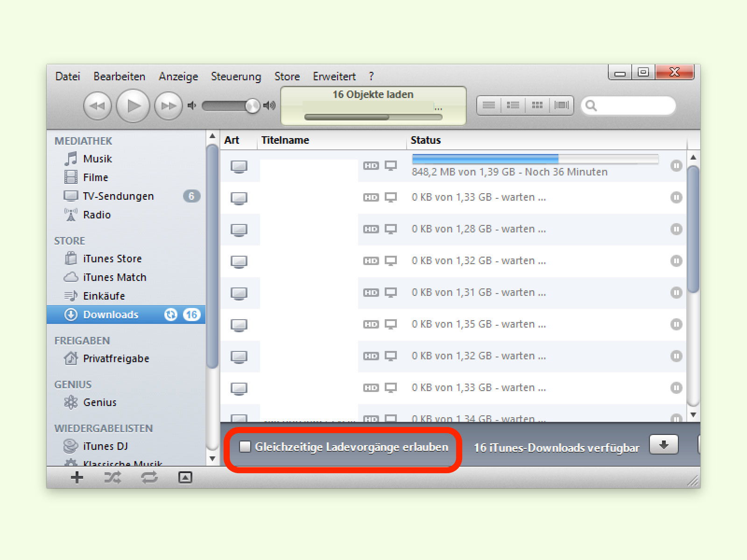Open iTunes Match in the sidebar
Image resolution: width=747 pixels, height=560 pixels.
tap(126, 277)
